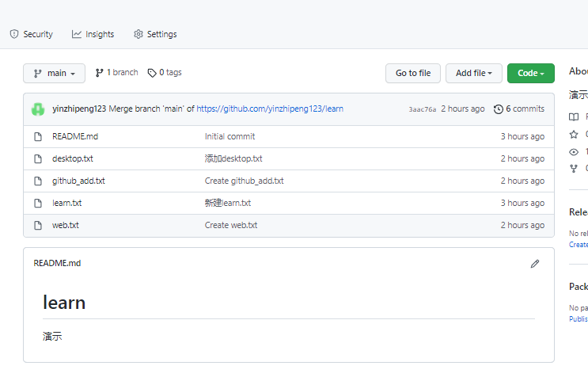The image size is (588, 381).
Task: Click the file icon beside github_add.txt
Action: [x=38, y=181]
